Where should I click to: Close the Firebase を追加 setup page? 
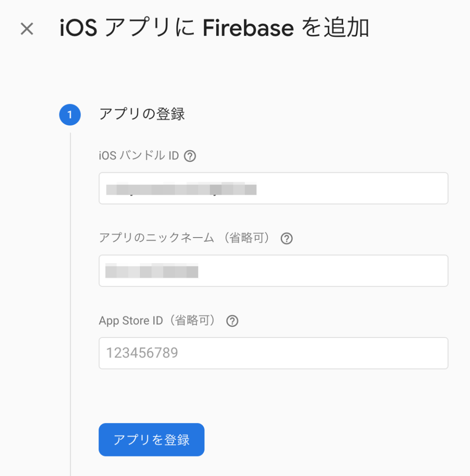[x=26, y=29]
